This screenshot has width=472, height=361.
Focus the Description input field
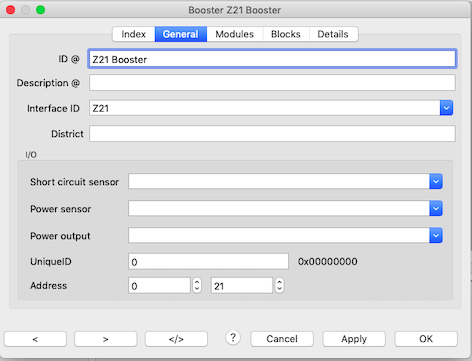click(272, 83)
